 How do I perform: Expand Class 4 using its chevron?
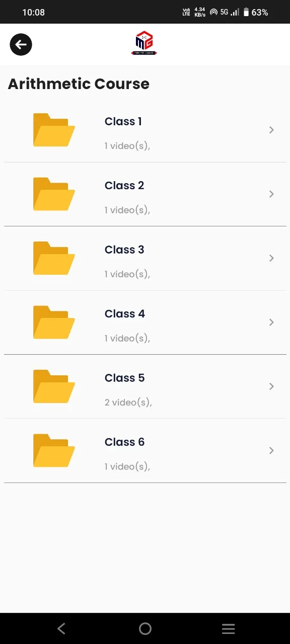271,322
